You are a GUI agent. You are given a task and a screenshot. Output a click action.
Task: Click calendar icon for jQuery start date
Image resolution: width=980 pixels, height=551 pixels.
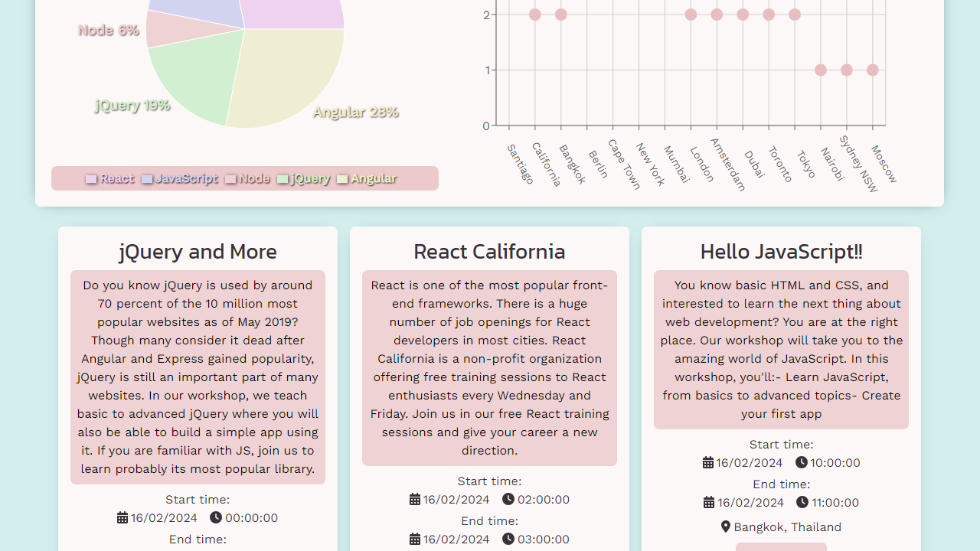(122, 518)
